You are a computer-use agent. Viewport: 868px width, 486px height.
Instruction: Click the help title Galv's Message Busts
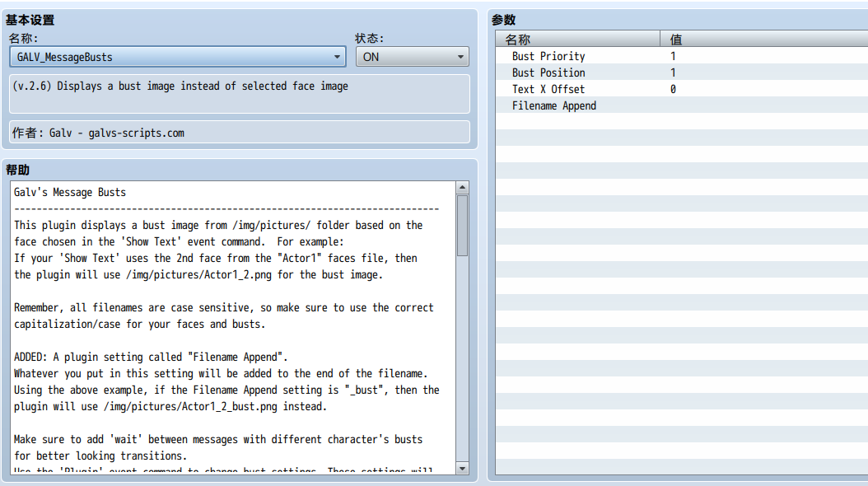70,192
